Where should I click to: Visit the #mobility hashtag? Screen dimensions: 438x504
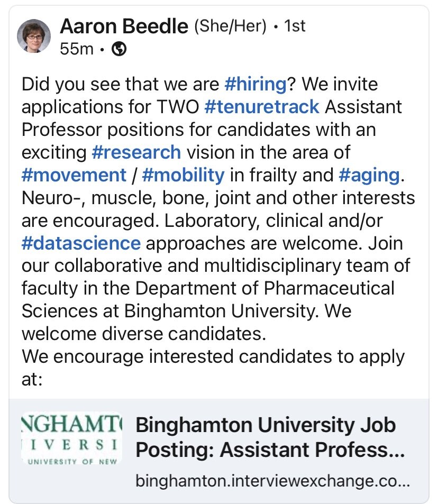pyautogui.click(x=183, y=175)
